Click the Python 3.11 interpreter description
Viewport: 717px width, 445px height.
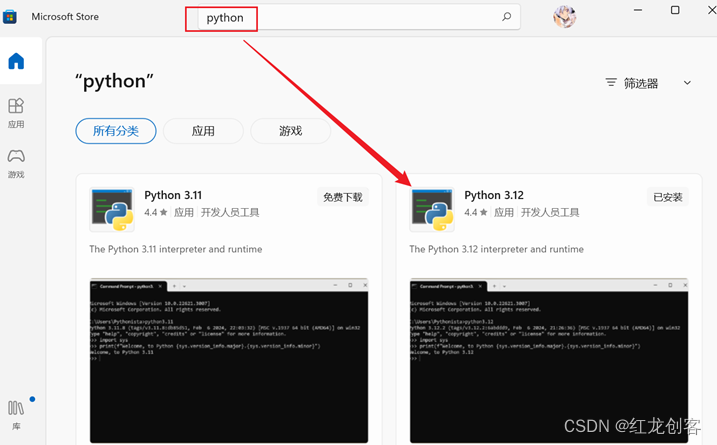point(176,249)
